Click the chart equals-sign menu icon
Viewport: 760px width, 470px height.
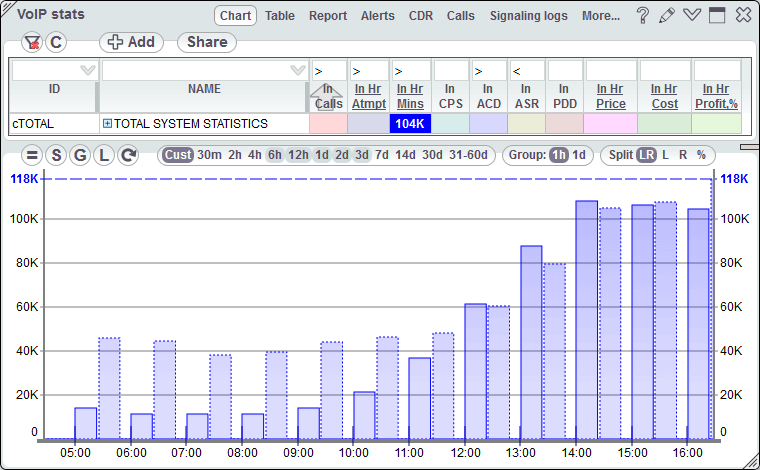coord(32,155)
